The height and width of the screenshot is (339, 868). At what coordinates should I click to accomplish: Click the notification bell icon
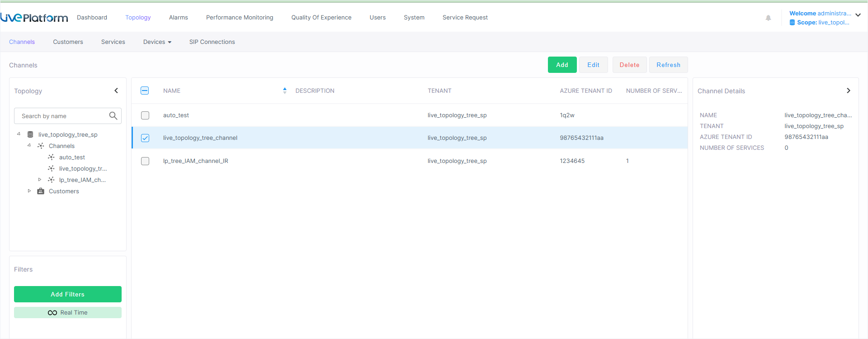point(768,18)
